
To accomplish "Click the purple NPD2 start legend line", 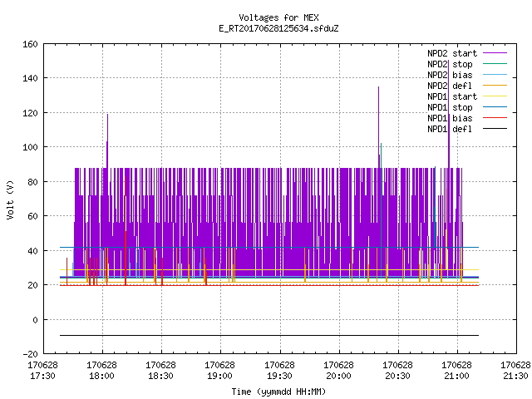I will [x=495, y=53].
